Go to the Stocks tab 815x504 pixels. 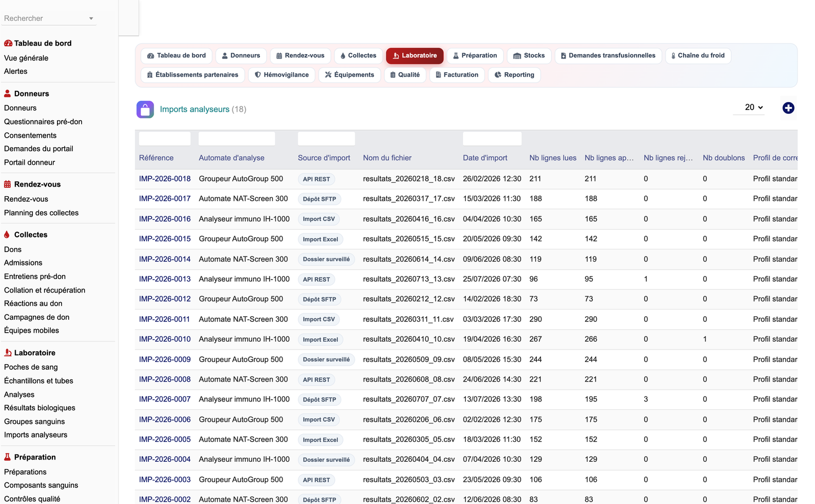529,56
